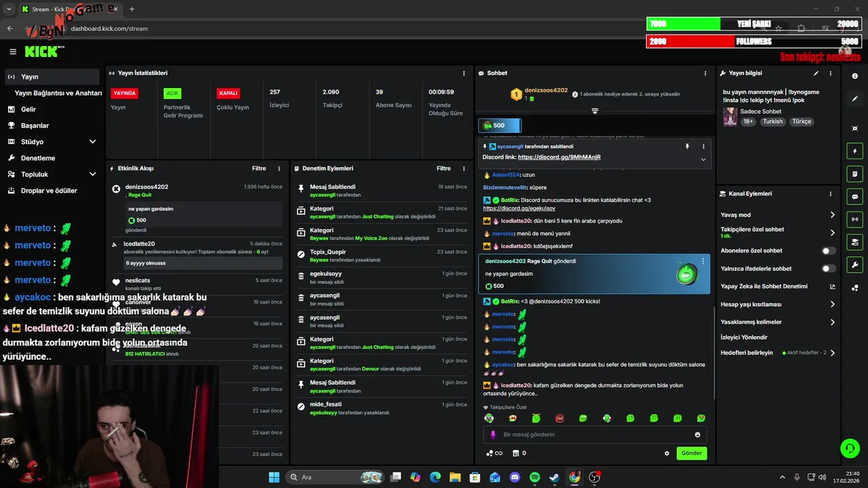
Task: Open Denetleme in the sidebar
Action: (x=38, y=158)
